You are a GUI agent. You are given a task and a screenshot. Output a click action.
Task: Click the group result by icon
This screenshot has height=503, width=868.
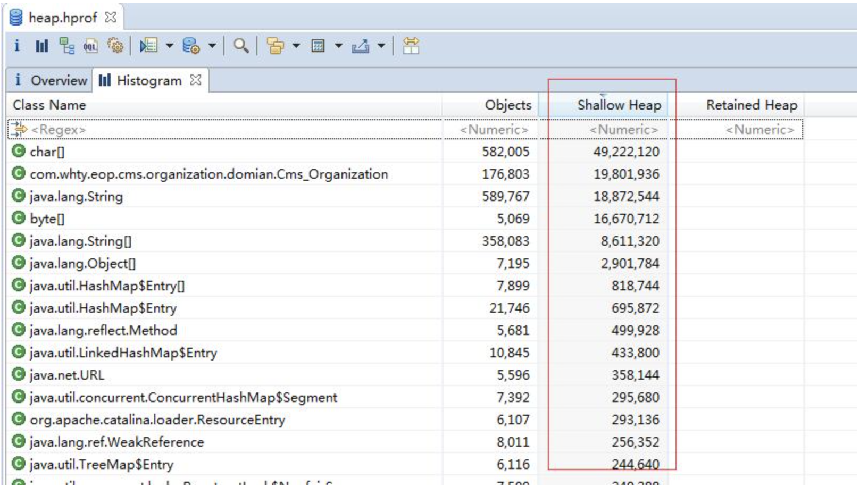click(x=275, y=46)
